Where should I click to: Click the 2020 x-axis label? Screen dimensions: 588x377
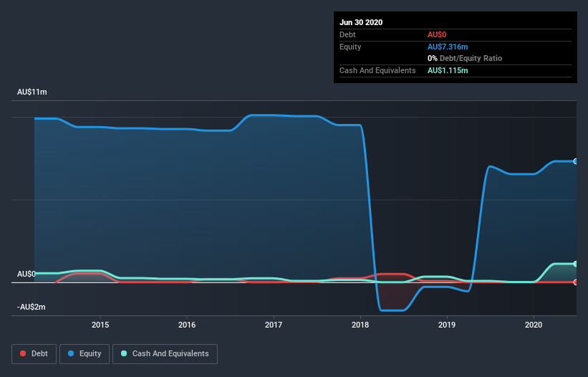(534, 325)
